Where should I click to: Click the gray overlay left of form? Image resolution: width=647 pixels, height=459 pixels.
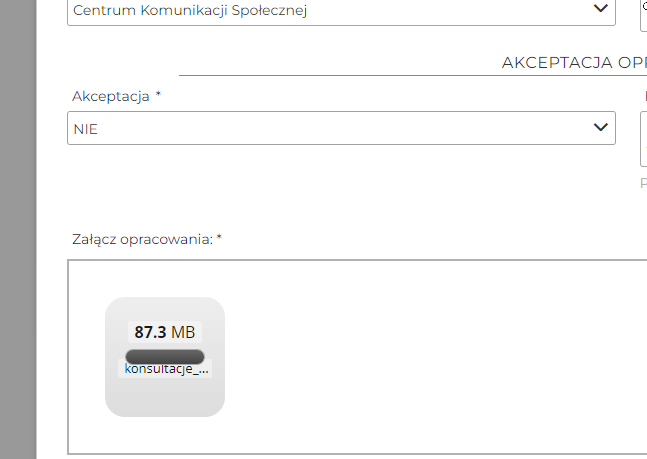18,230
